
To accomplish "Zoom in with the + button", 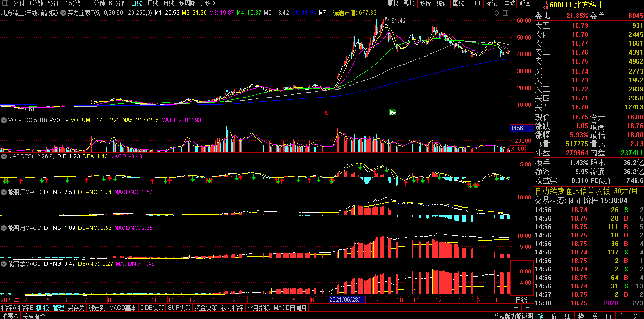I will (x=516, y=308).
